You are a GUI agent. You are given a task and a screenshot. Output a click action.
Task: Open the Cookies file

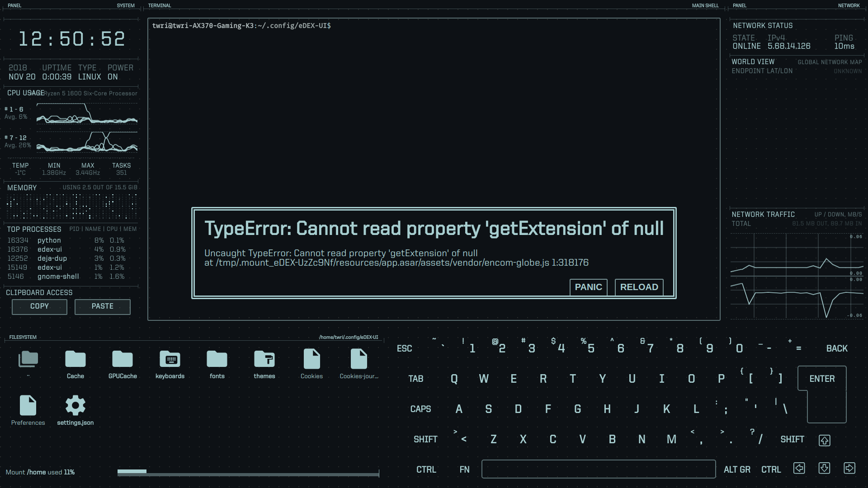[x=311, y=360]
